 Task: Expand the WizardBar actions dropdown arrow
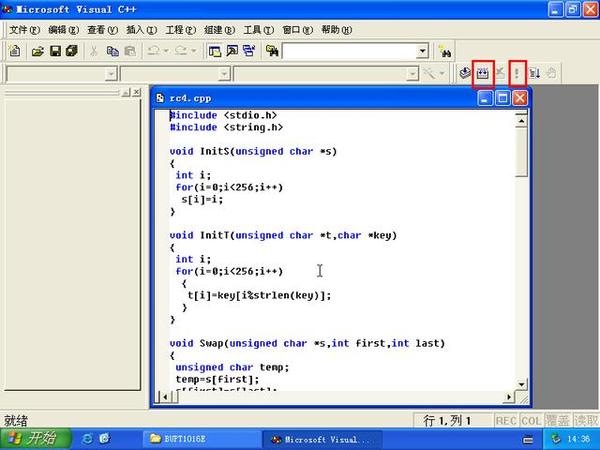[x=442, y=73]
